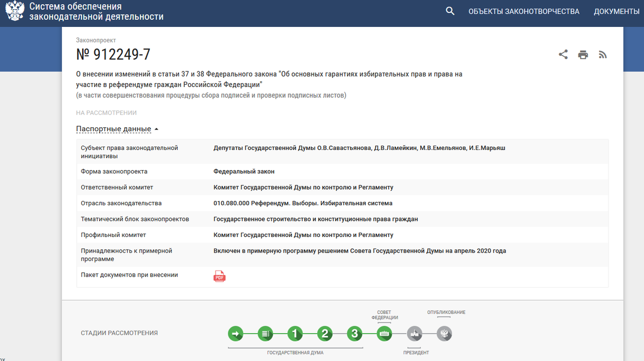Collapse the Паспортные данные section
644x361 pixels.
click(118, 129)
